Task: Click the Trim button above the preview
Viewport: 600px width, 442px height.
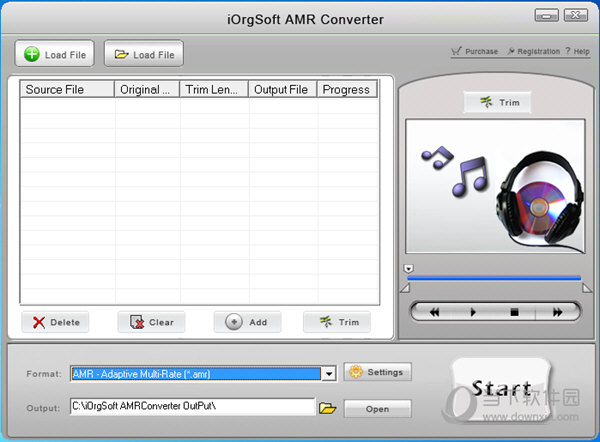Action: [x=497, y=102]
